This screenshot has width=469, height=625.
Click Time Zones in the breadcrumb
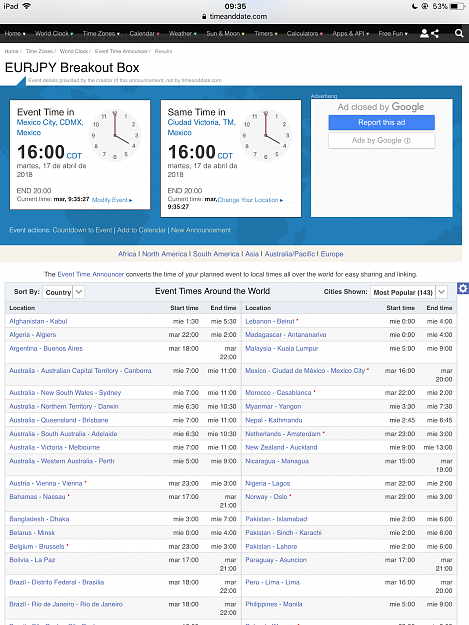[39, 51]
